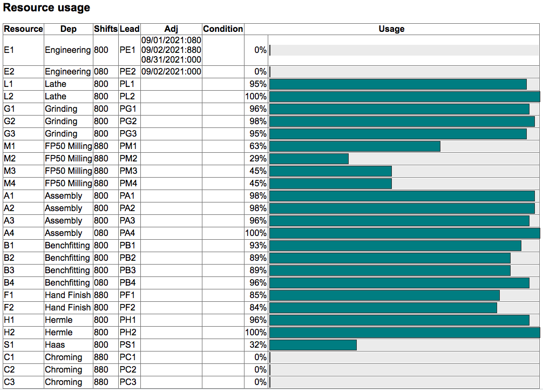Select the M2 usage bar showing 29%
This screenshot has height=392, width=543.
pos(309,159)
